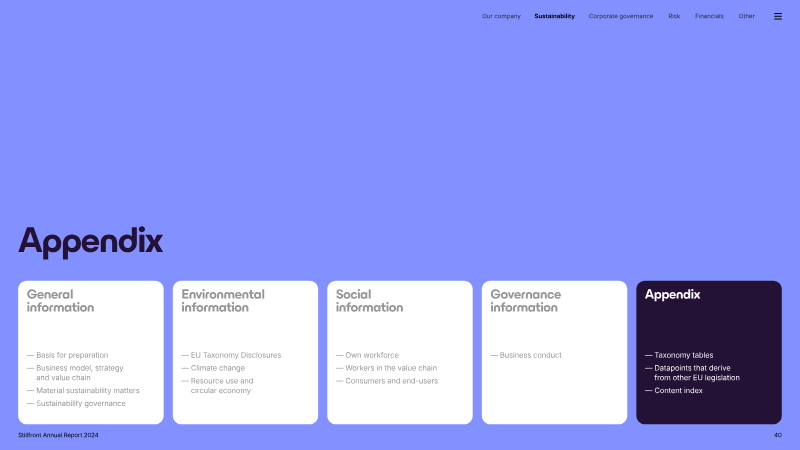This screenshot has height=450, width=800.
Task: Open the Financials section
Action: tap(709, 16)
